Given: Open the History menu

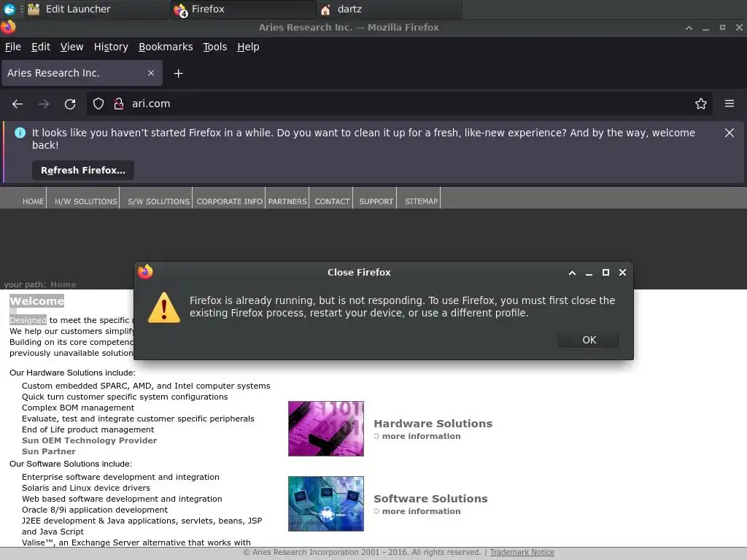Looking at the screenshot, I should click(111, 47).
